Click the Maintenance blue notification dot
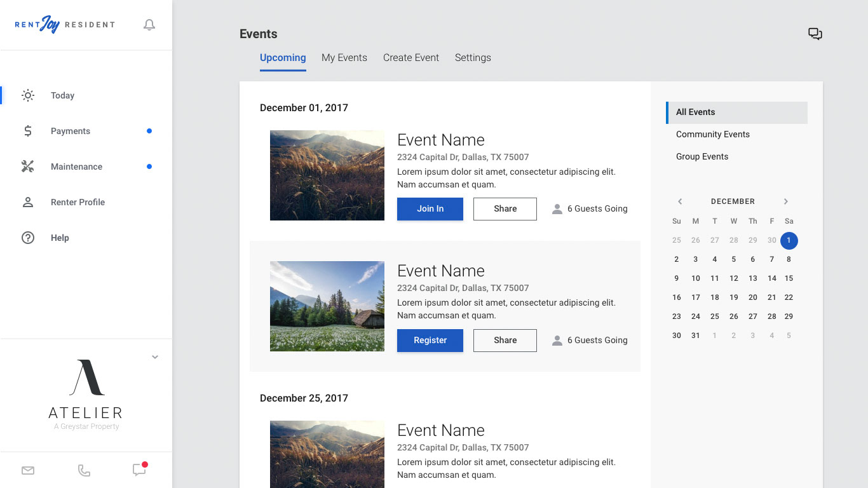This screenshot has height=488, width=868. [x=149, y=166]
